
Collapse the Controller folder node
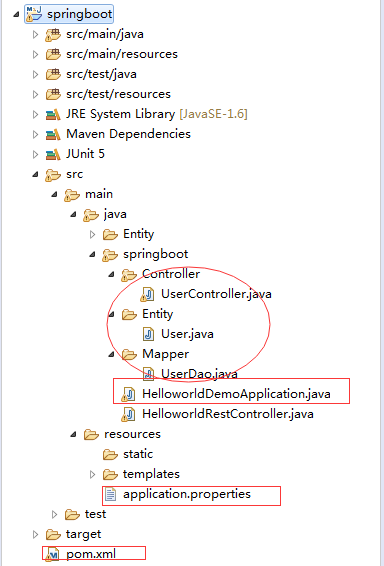(112, 275)
